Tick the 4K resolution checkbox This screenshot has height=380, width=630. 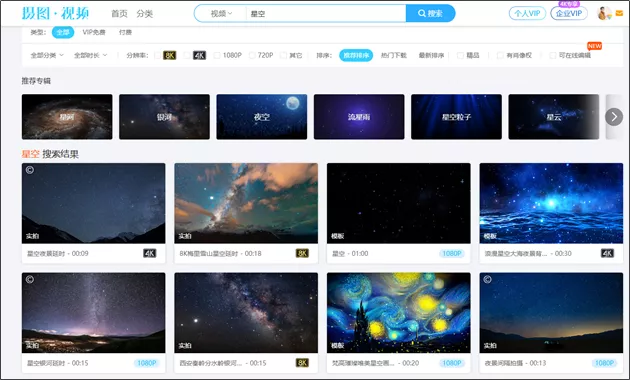(x=187, y=55)
